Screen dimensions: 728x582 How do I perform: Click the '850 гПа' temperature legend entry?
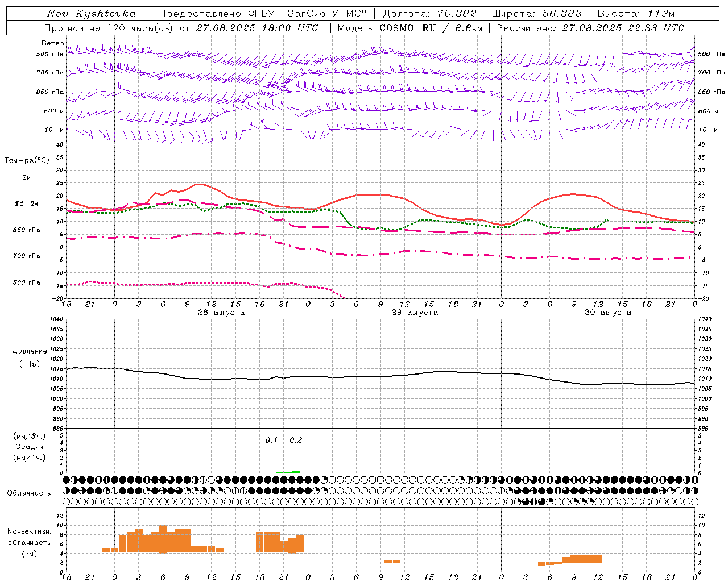(26, 230)
